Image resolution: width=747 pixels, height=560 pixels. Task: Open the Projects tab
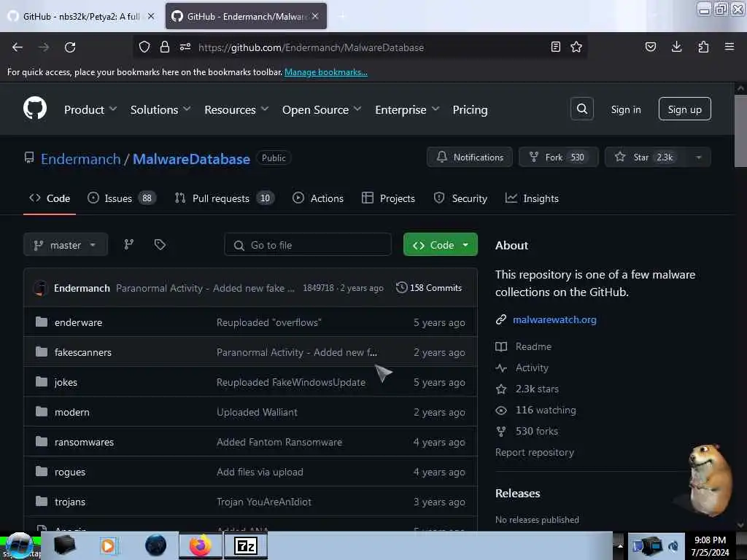(388, 198)
